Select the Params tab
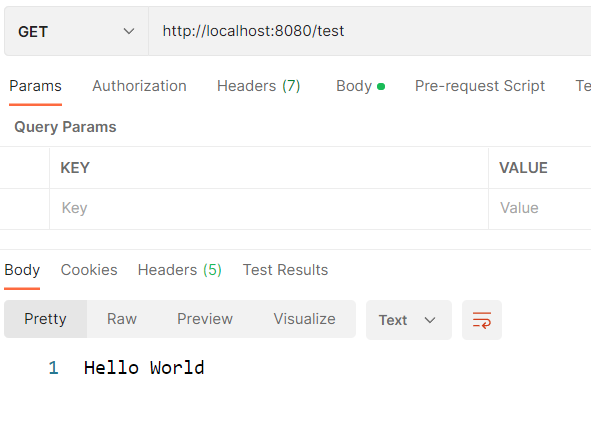Screen dimensions: 591x425 coord(35,86)
